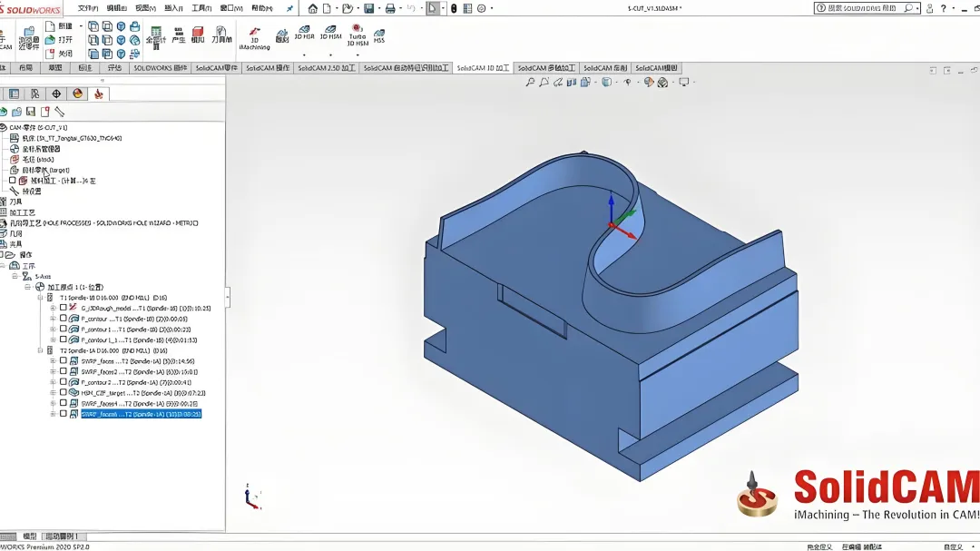This screenshot has height=551, width=980.
Task: Collapse the T1 Spindle tool group
Action: pos(41,298)
